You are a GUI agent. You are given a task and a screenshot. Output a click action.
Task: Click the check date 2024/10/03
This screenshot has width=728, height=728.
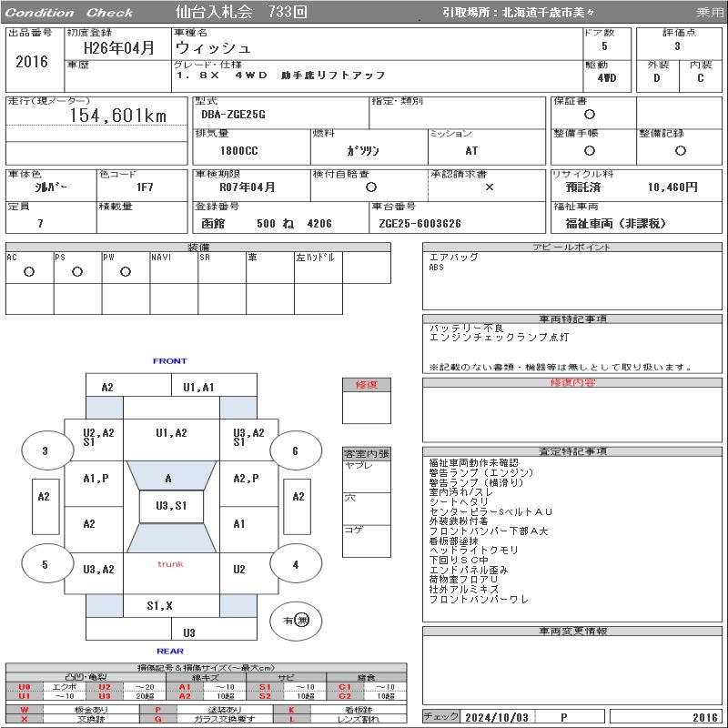click(x=496, y=717)
